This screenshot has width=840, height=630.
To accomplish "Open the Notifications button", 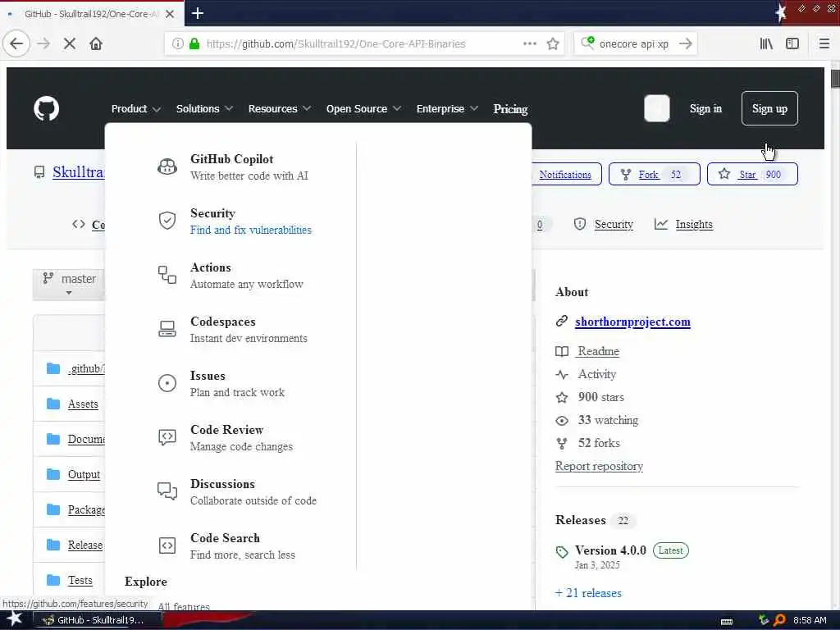I will pos(565,174).
